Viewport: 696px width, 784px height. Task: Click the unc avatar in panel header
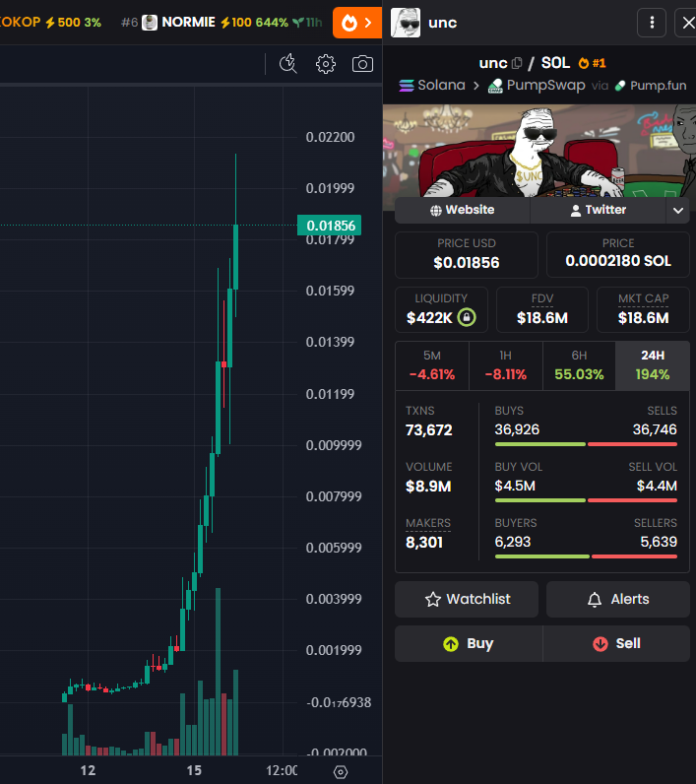tap(406, 23)
